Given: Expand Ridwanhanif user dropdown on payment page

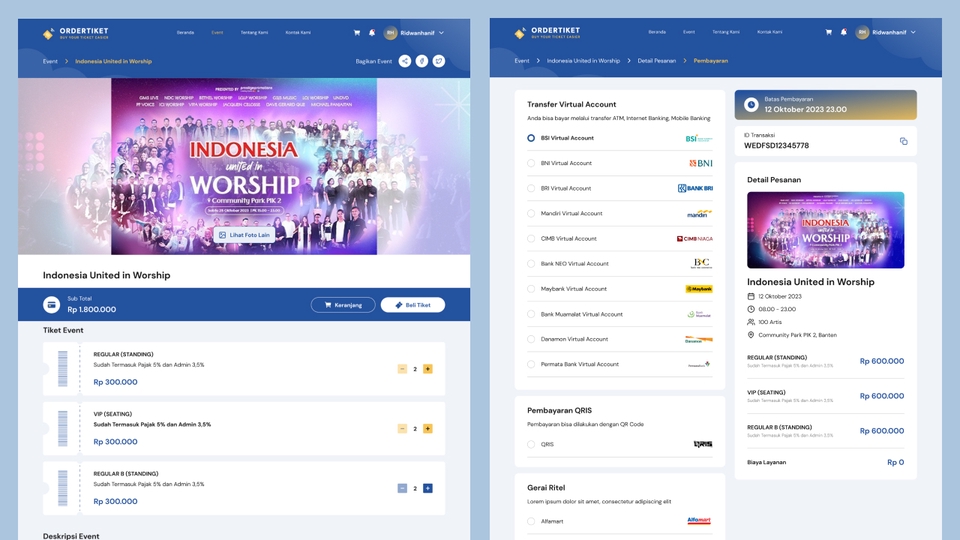Looking at the screenshot, I should [913, 32].
